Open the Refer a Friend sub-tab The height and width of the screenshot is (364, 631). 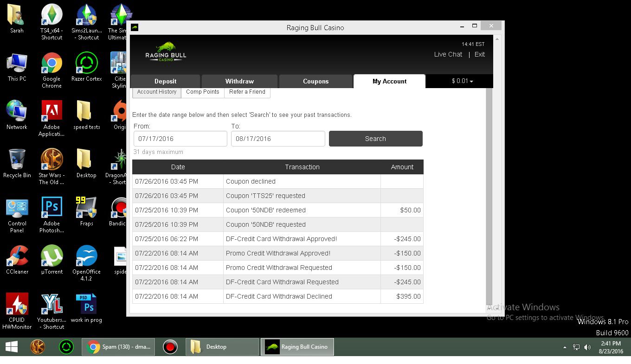pyautogui.click(x=247, y=92)
